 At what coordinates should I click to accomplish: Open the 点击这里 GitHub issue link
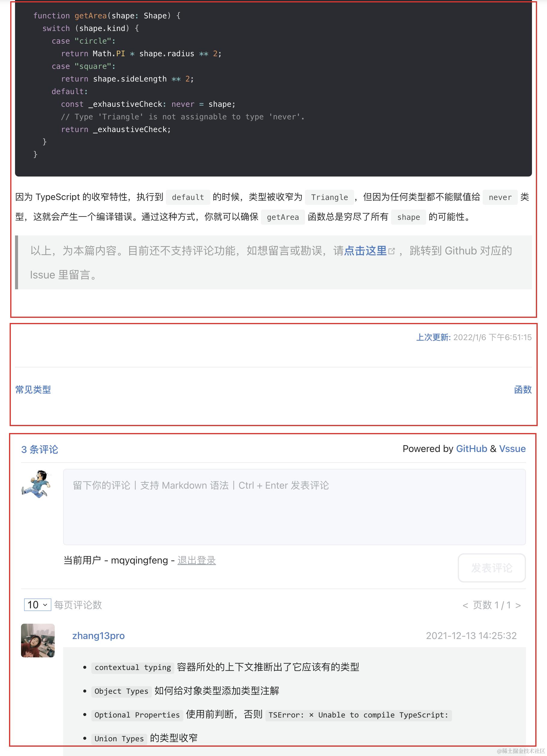(x=365, y=251)
